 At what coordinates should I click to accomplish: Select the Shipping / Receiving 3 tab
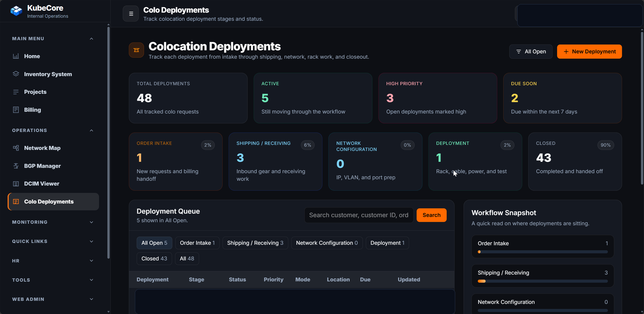255,243
